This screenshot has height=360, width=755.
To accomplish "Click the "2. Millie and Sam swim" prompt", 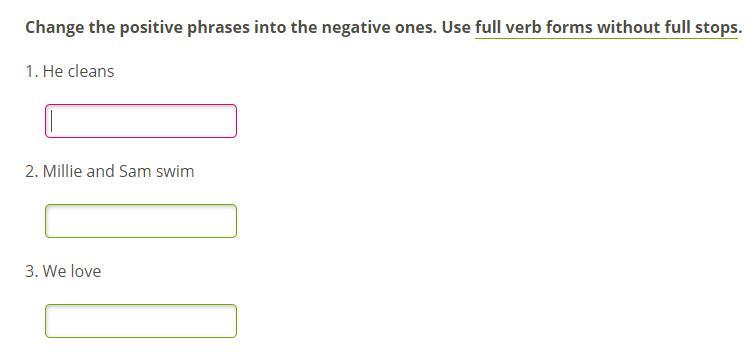I will click(110, 171).
